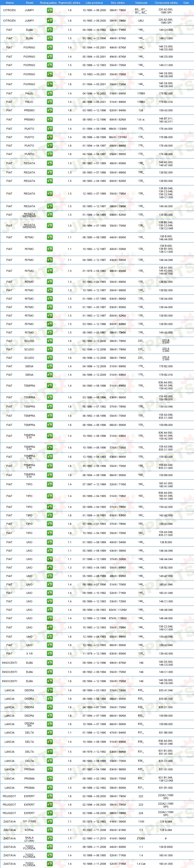Click fuel icon in Fiat Uno 87kW/118KM row
This screenshot has height=868, width=194.
50,618
